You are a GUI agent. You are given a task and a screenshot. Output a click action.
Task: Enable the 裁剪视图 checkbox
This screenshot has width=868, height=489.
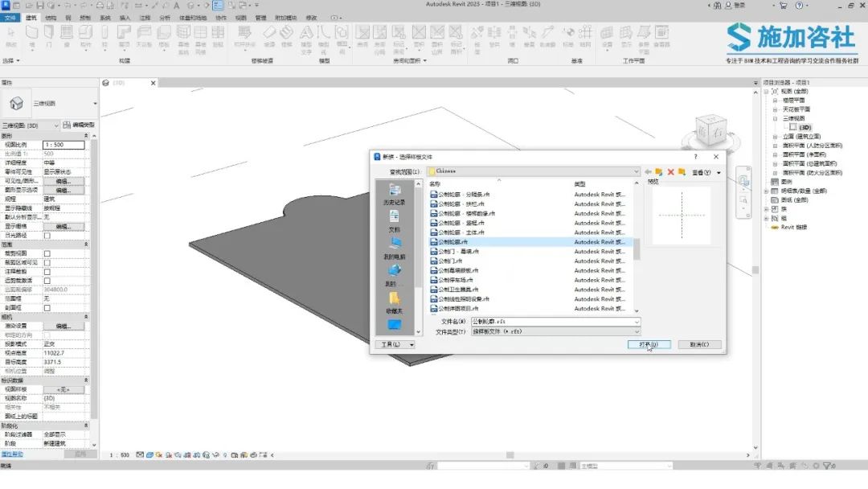(47, 253)
